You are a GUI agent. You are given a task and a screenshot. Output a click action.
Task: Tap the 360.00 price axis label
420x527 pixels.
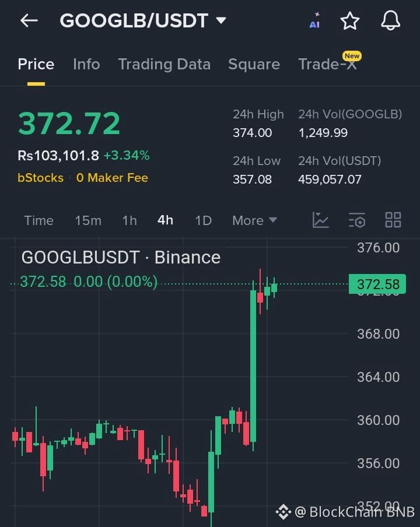click(379, 420)
